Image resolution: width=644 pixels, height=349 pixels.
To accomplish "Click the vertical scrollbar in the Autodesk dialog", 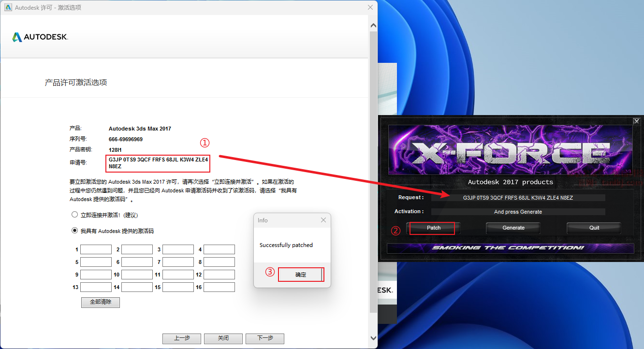I will tap(373, 169).
